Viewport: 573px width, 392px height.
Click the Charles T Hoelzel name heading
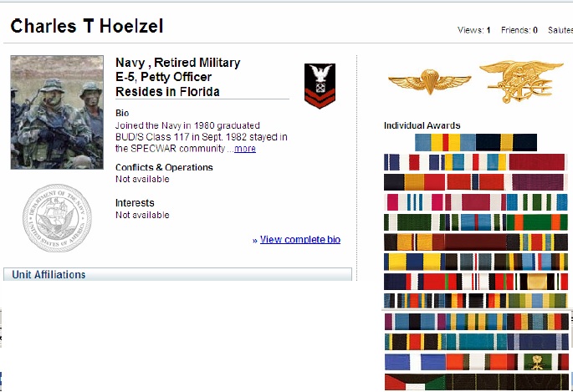87,26
